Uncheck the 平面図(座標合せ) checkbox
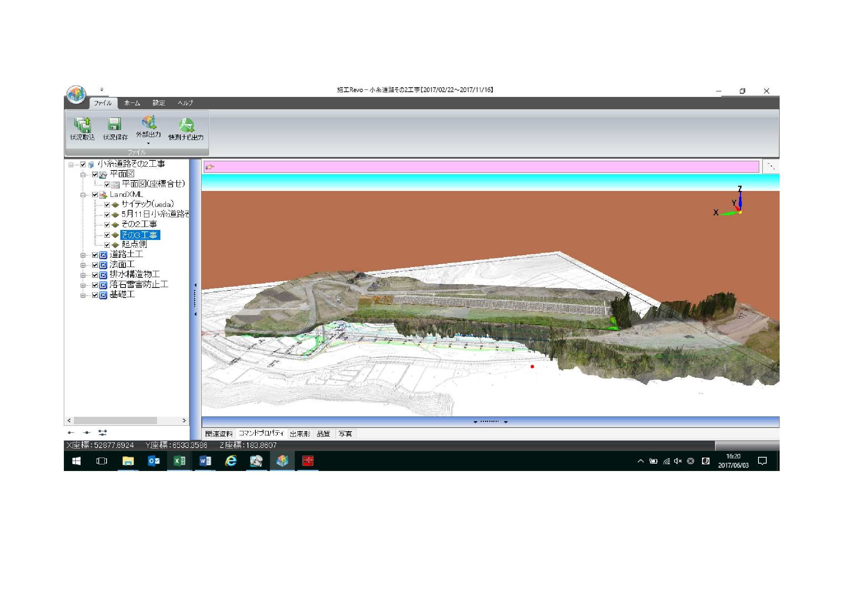The height and width of the screenshot is (614, 868). 107,185
